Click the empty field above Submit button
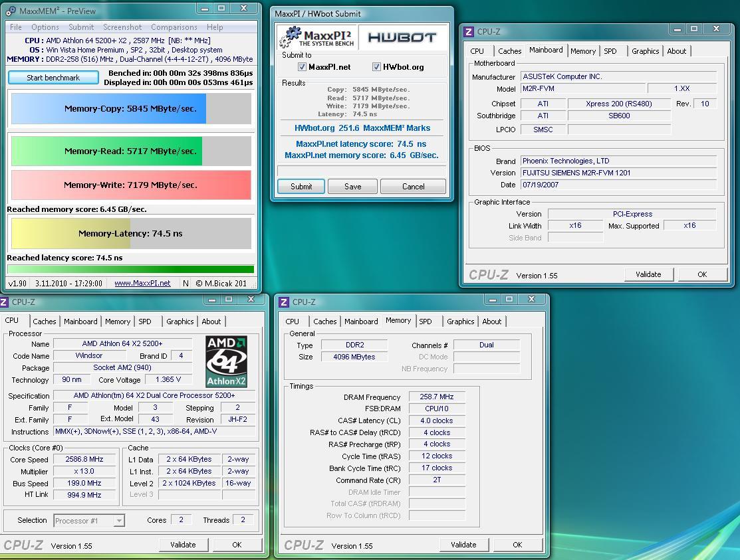Image resolution: width=740 pixels, height=560 pixels. click(x=362, y=171)
